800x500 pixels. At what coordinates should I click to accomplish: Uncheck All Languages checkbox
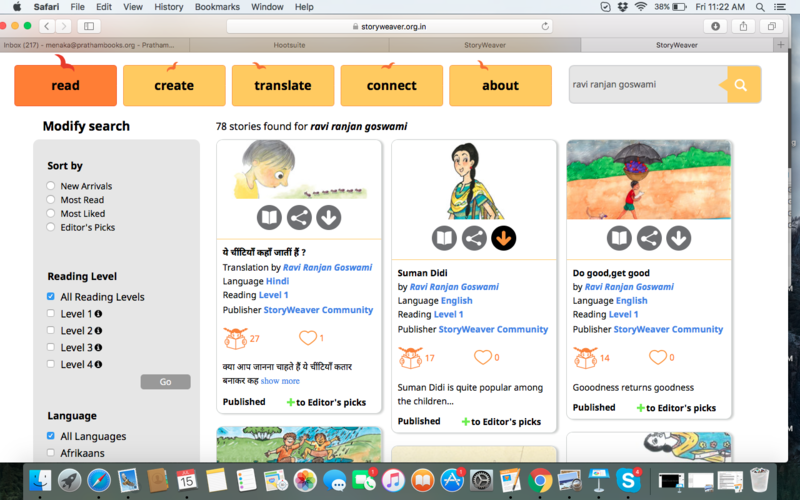51,436
